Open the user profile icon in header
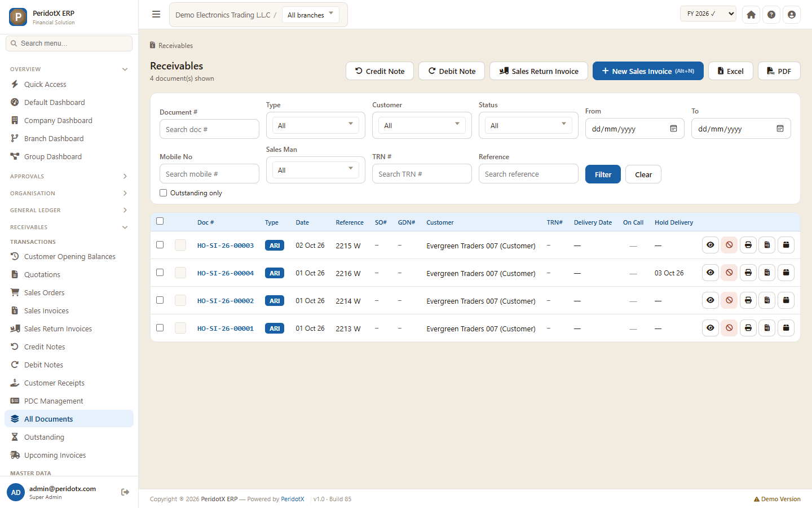 792,15
